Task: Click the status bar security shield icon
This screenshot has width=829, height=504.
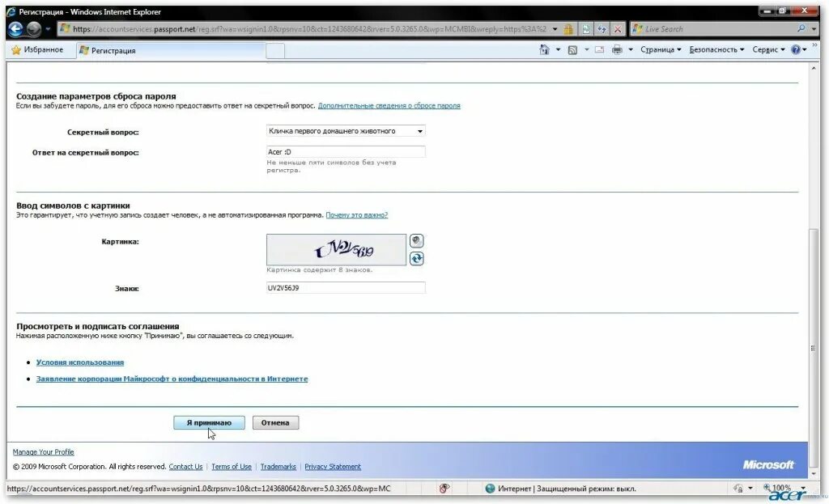Action: pyautogui.click(x=738, y=489)
